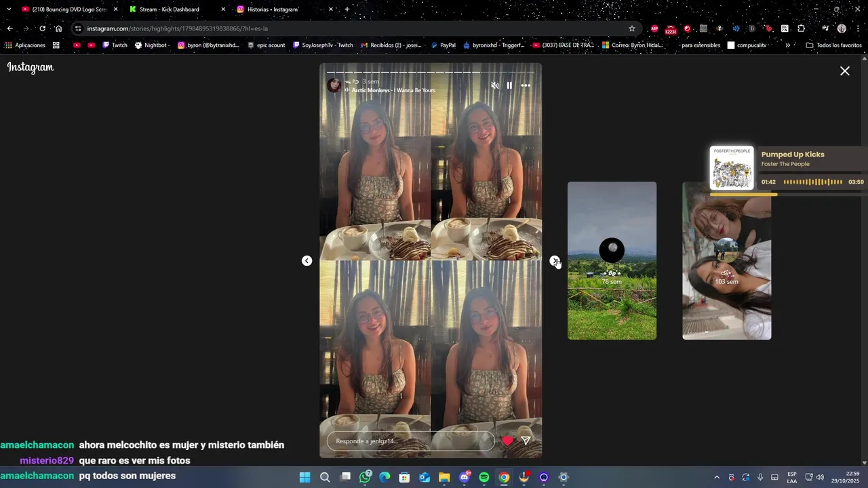Screen dimensions: 868x488
Task: Open the epic acount bookmark
Action: 267,45
